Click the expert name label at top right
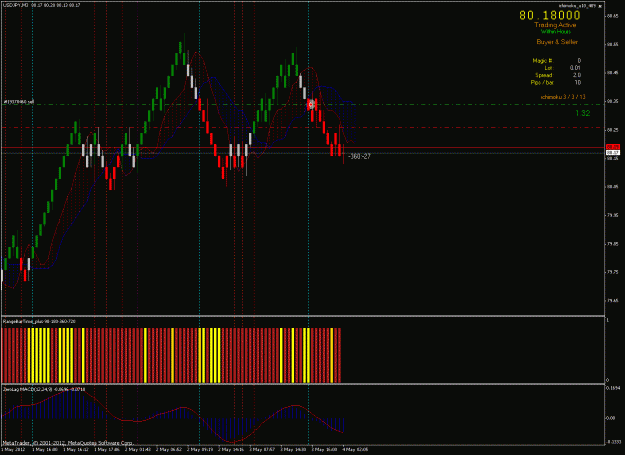Image resolution: width=625 pixels, height=455 pixels. coord(578,6)
